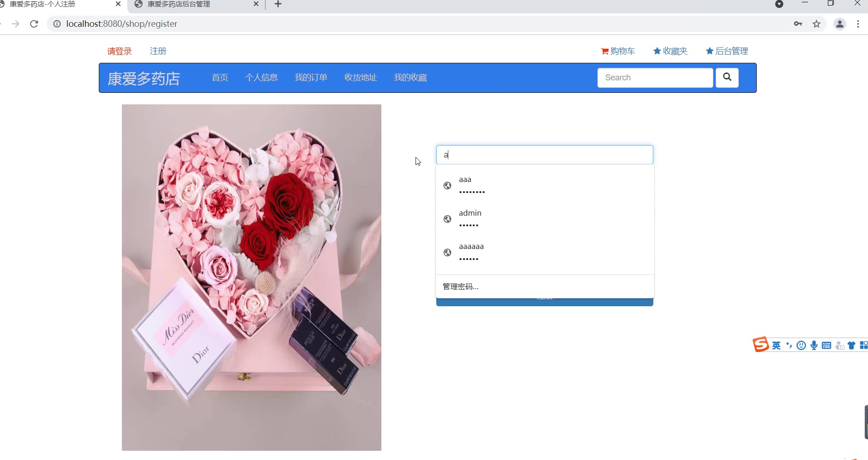868x460 pixels.
Task: Click the password key icon in address bar
Action: [798, 24]
